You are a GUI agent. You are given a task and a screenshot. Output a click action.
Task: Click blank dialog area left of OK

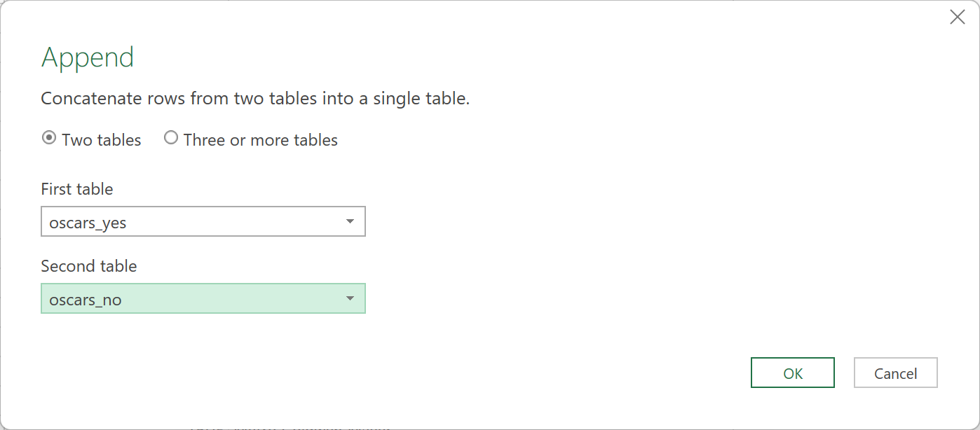pos(561,373)
